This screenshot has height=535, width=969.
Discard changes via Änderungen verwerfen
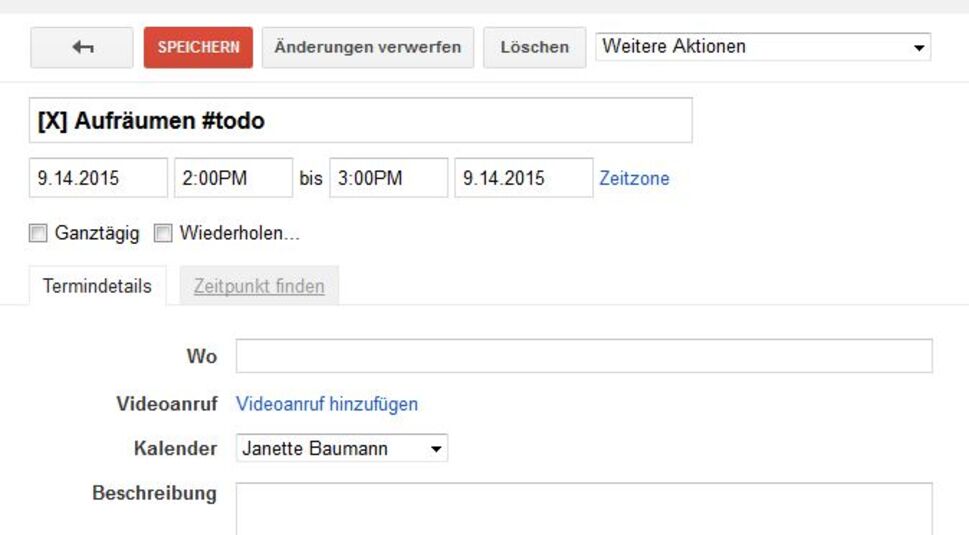[367, 47]
